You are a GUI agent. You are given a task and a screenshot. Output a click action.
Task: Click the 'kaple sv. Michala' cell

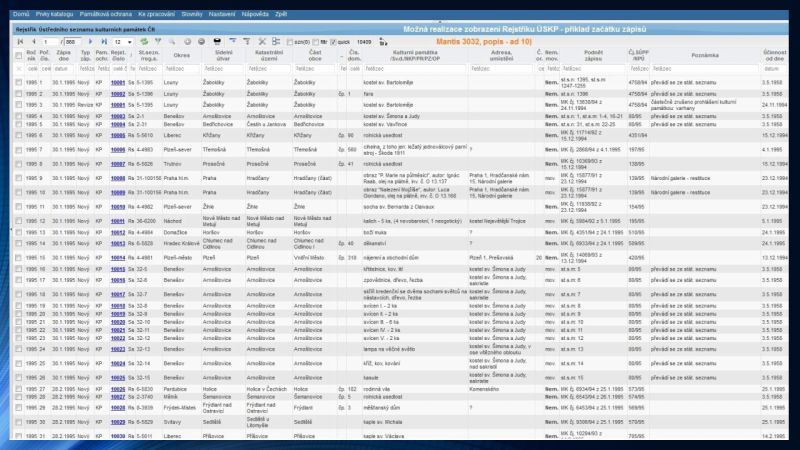point(383,422)
